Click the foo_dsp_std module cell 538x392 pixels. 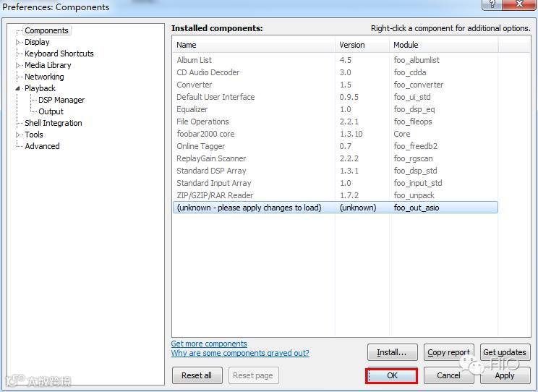click(x=416, y=171)
